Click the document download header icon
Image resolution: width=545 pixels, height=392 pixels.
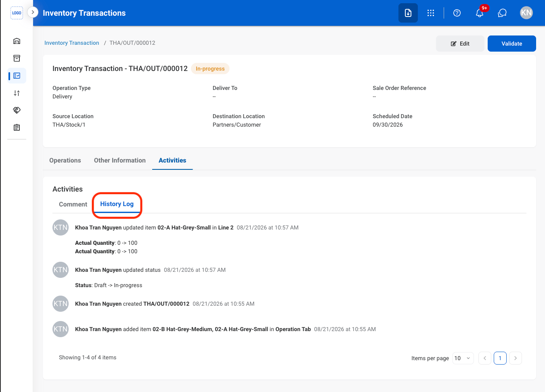click(x=408, y=13)
